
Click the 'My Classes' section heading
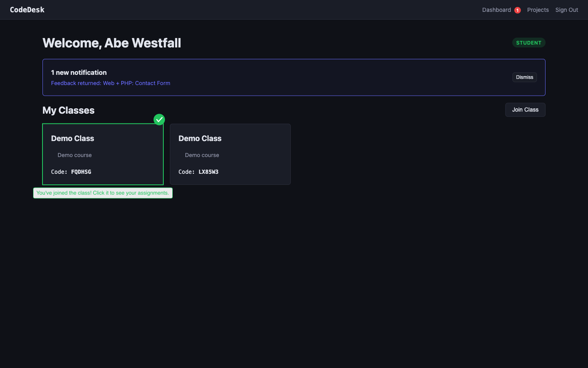pos(69,110)
